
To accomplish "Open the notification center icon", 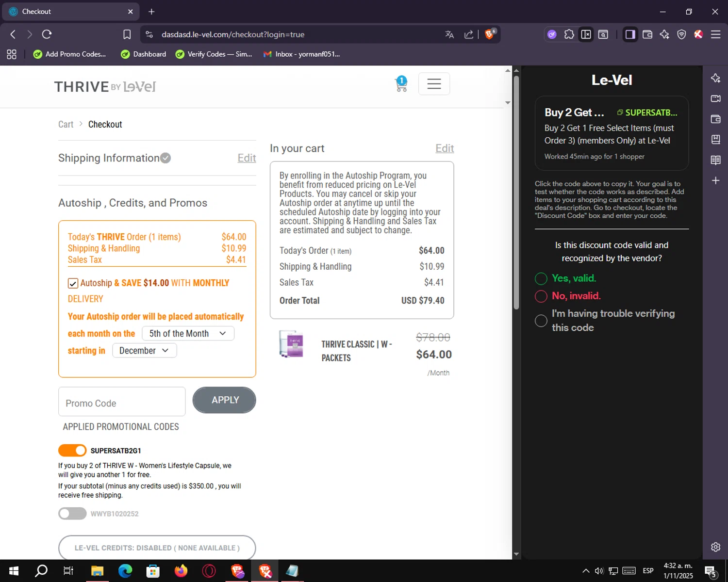I will click(x=711, y=571).
